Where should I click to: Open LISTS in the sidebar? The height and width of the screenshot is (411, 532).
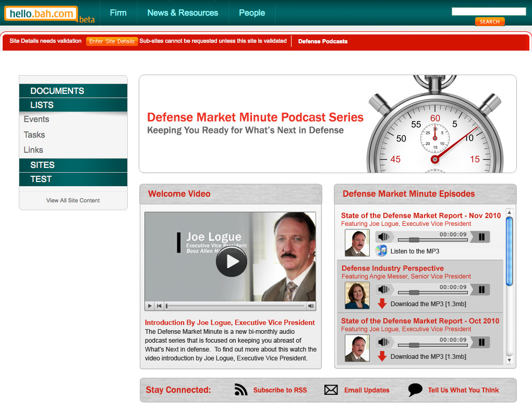click(74, 105)
